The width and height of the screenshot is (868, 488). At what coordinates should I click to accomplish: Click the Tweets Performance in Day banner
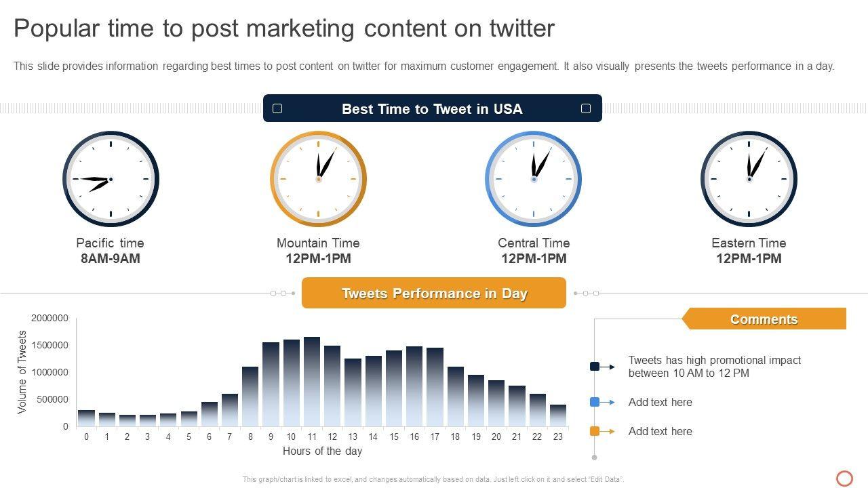[x=434, y=293]
